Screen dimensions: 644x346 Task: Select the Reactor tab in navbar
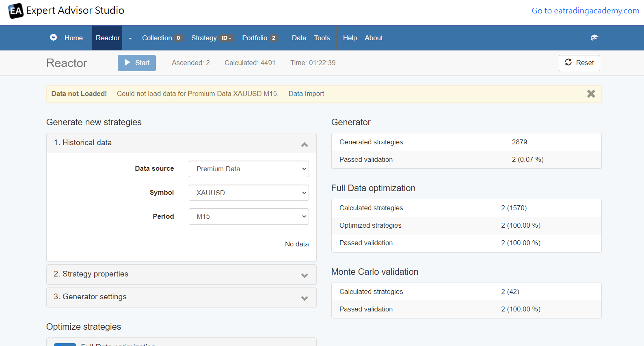[108, 38]
